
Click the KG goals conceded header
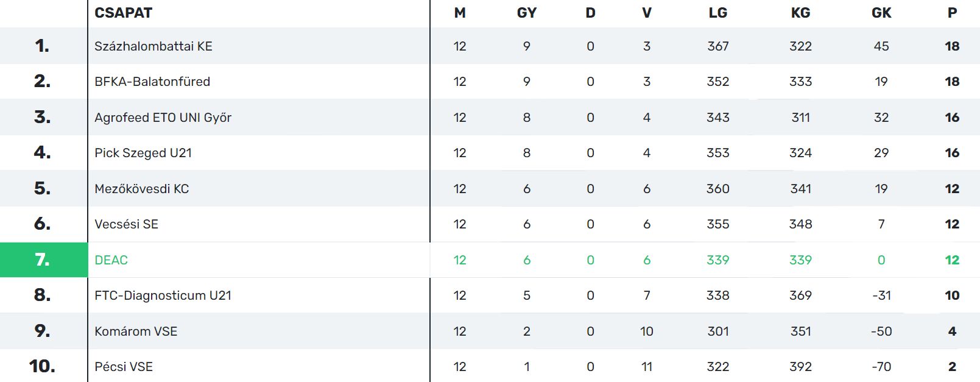(800, 13)
